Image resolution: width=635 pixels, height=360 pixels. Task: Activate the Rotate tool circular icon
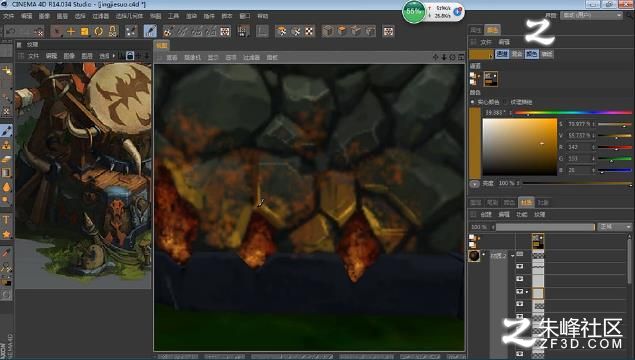[x=98, y=31]
